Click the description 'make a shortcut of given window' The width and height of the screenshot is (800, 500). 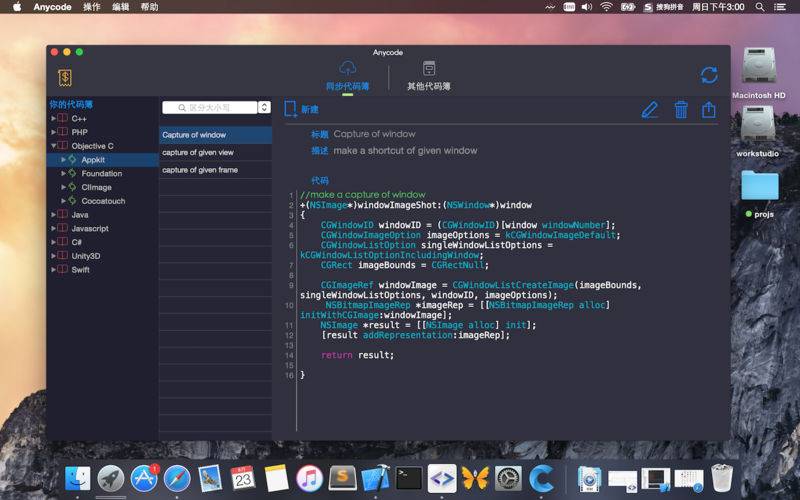pos(405,151)
